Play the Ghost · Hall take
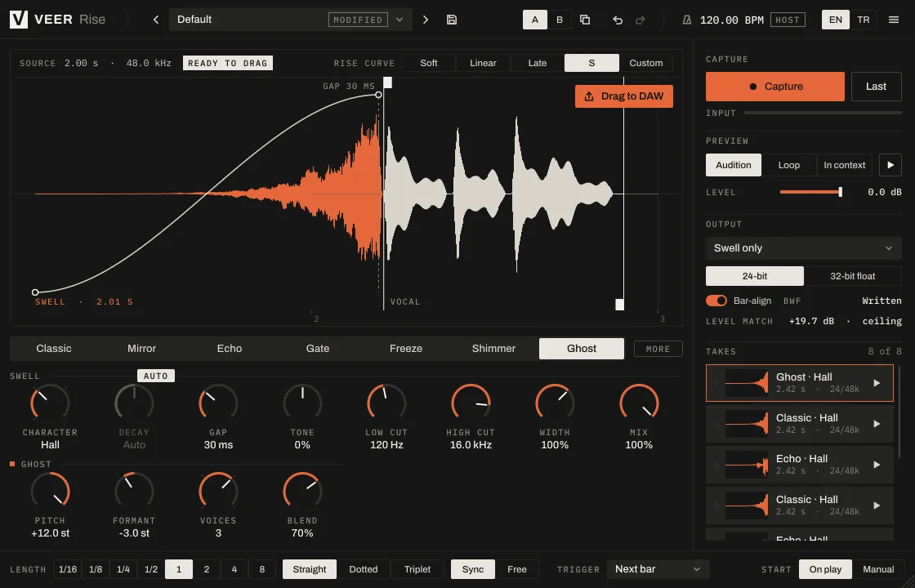 877,383
